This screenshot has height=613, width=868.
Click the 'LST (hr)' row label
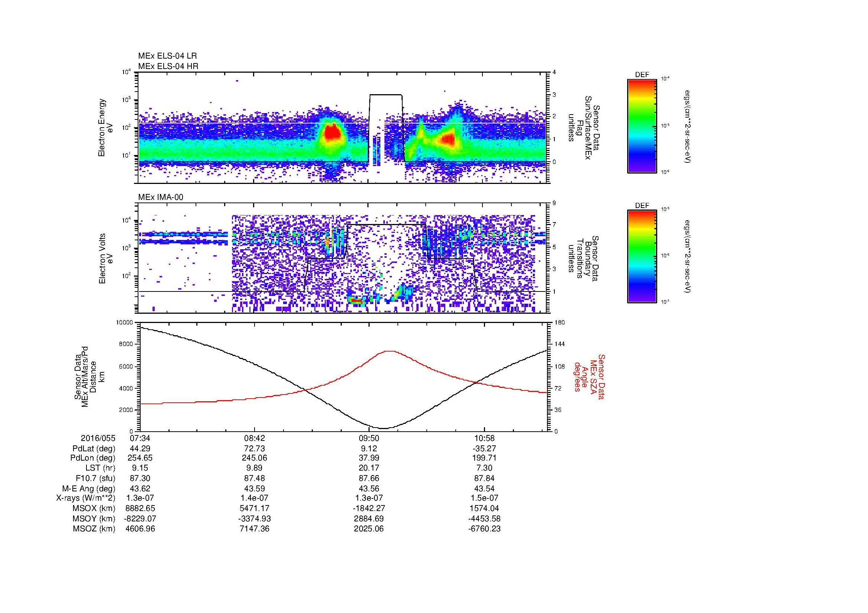tap(100, 468)
